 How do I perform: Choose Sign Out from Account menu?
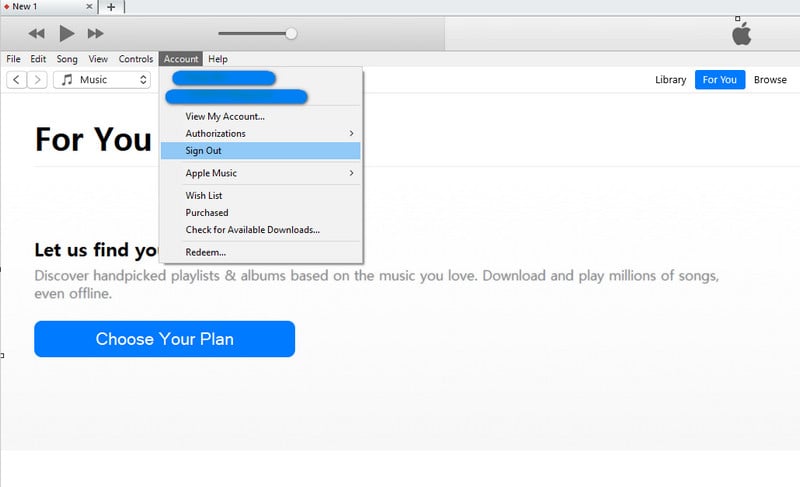tap(261, 150)
